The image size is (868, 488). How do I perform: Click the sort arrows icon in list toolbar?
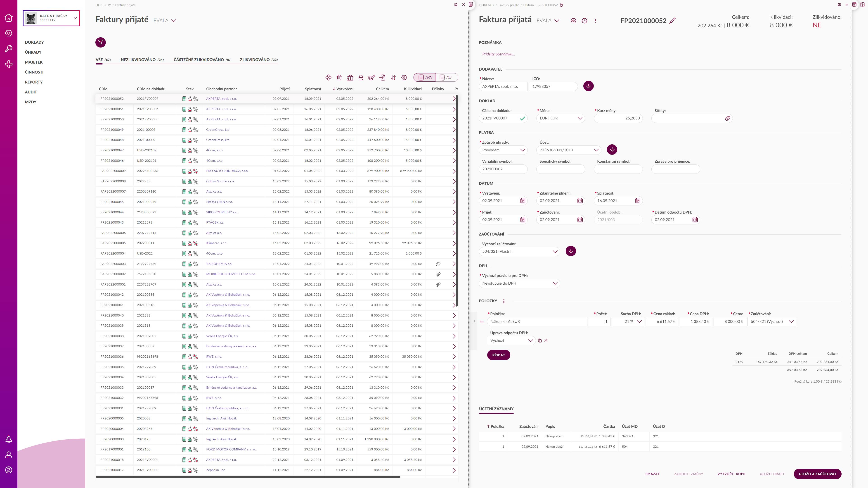pos(393,78)
